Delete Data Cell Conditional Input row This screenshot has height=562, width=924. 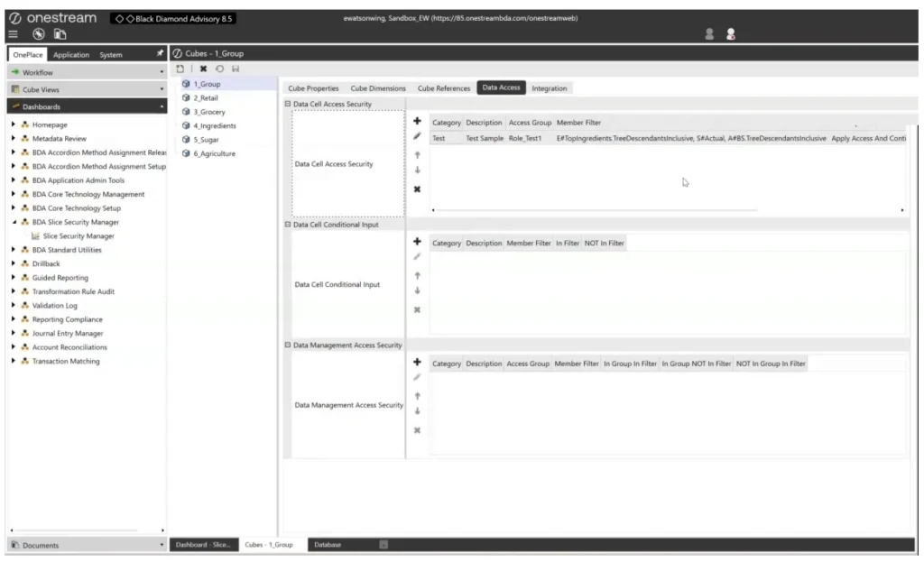coord(417,309)
